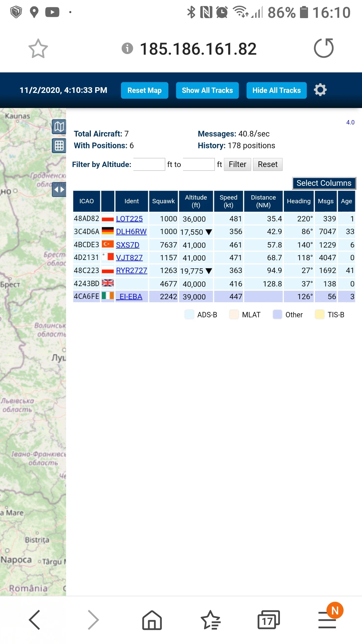This screenshot has width=362, height=644.
Task: Sort table by Altitude column header
Action: click(196, 201)
